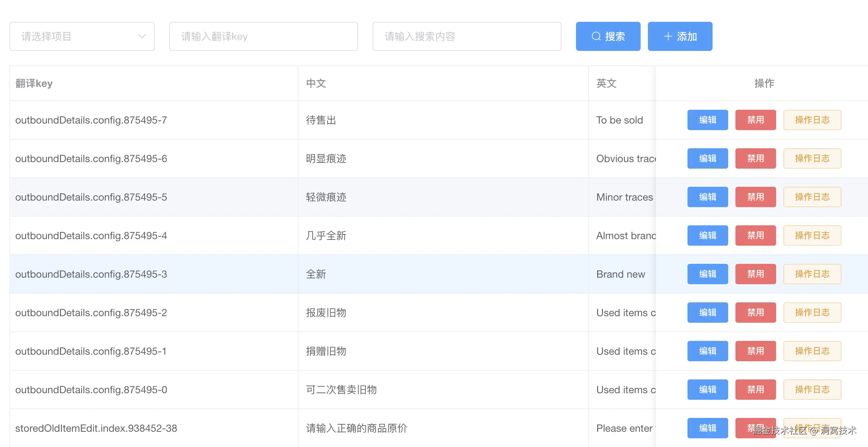Disable the Brand new translation row
The image size is (868, 447).
[755, 274]
